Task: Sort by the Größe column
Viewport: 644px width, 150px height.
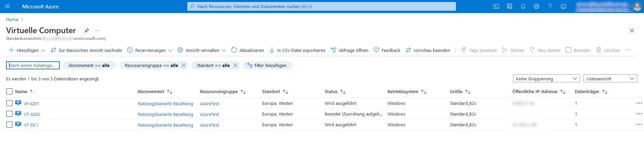Action: (460, 91)
